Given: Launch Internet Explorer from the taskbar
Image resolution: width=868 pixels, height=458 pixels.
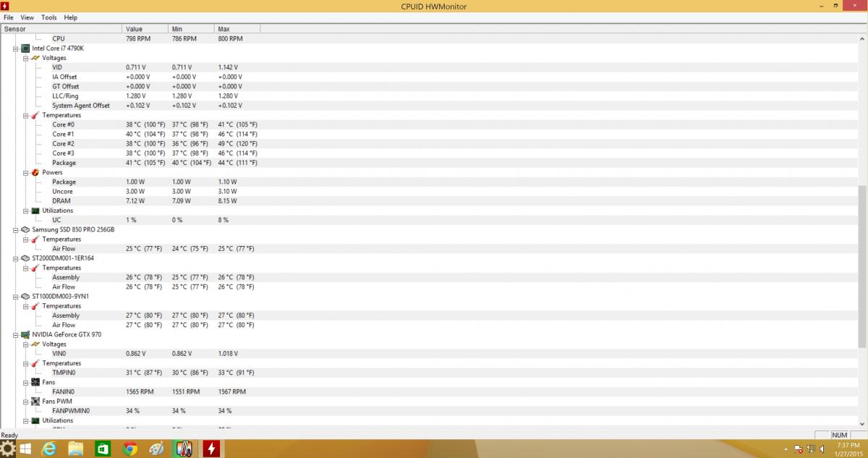Looking at the screenshot, I should pos(49,449).
